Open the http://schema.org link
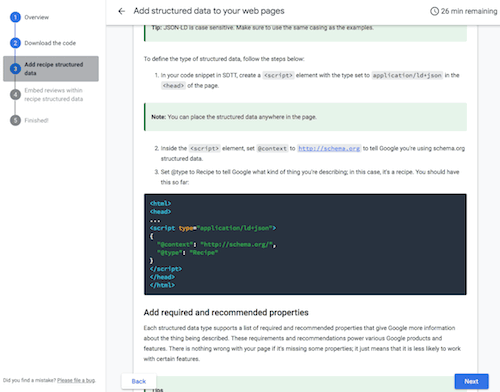The height and width of the screenshot is (392, 500). coord(329,148)
